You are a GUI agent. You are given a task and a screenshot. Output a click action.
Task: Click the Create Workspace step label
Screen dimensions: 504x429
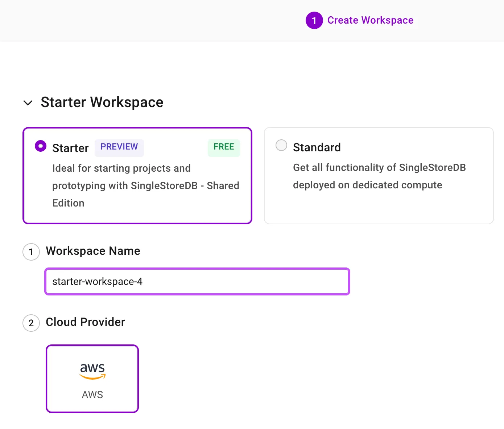click(x=370, y=20)
